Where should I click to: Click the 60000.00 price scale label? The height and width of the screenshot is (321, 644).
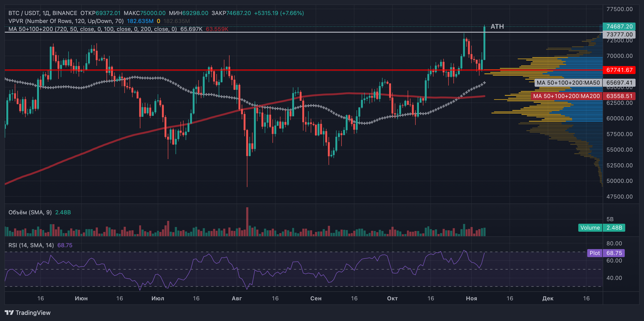[619, 118]
